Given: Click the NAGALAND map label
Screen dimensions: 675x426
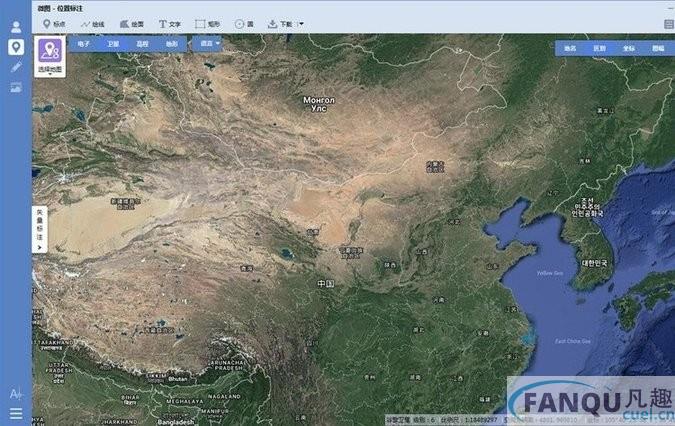Looking at the screenshot, I should pos(224,396).
